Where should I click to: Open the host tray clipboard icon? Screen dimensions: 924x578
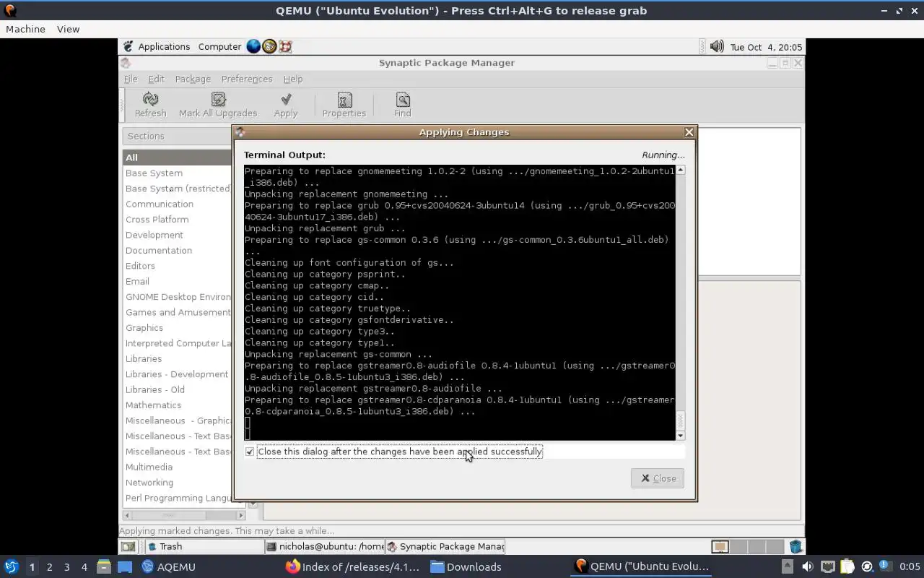click(847, 566)
